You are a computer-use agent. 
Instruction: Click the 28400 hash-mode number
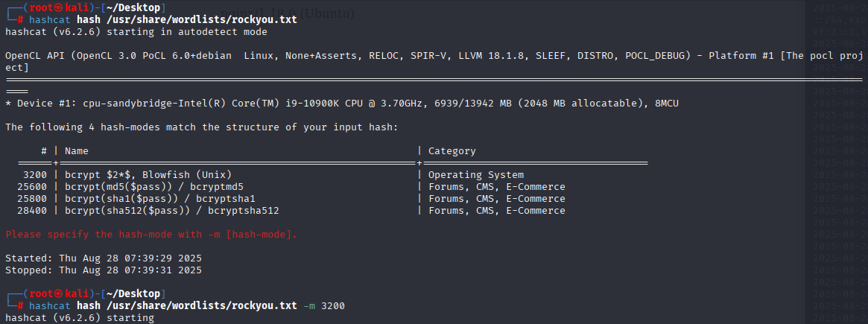pos(33,211)
